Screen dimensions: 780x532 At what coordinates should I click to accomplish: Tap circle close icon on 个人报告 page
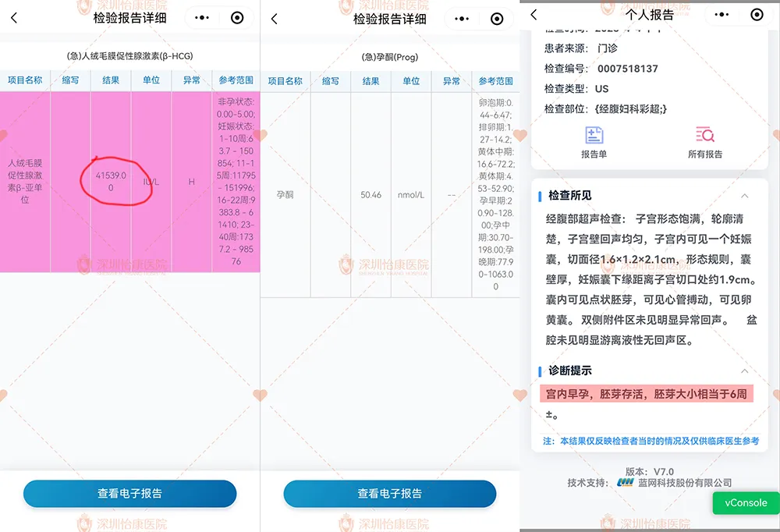click(757, 15)
